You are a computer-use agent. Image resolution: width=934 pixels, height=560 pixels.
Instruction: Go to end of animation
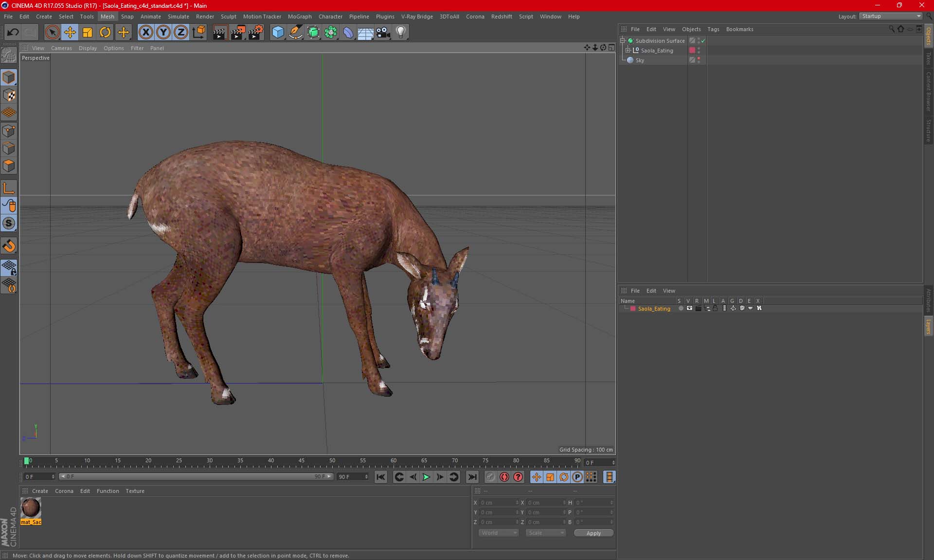tap(472, 477)
